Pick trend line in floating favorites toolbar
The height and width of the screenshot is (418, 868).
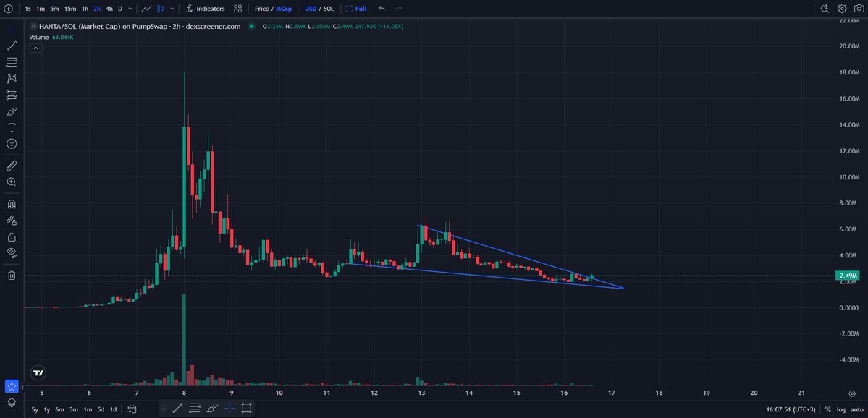tap(177, 409)
